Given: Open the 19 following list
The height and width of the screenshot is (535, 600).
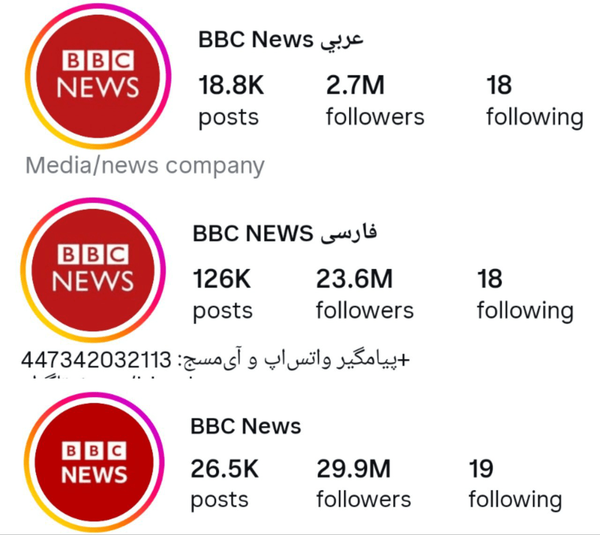Looking at the screenshot, I should pyautogui.click(x=514, y=482).
